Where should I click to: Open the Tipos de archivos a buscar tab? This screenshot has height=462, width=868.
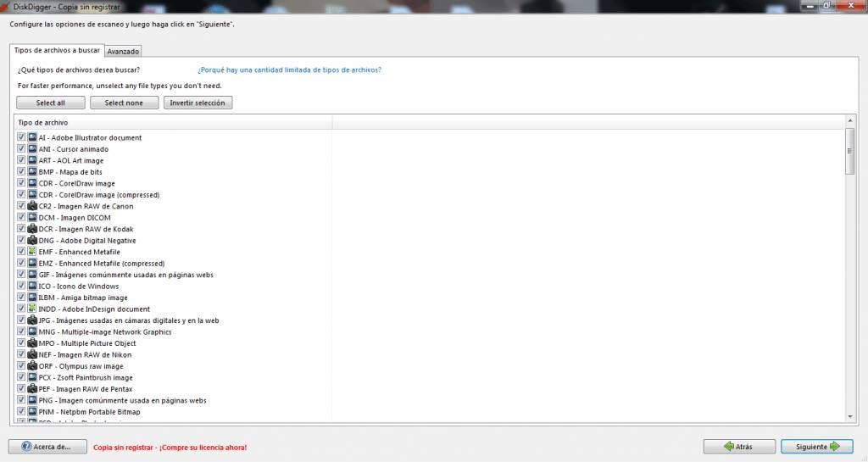[x=57, y=50]
